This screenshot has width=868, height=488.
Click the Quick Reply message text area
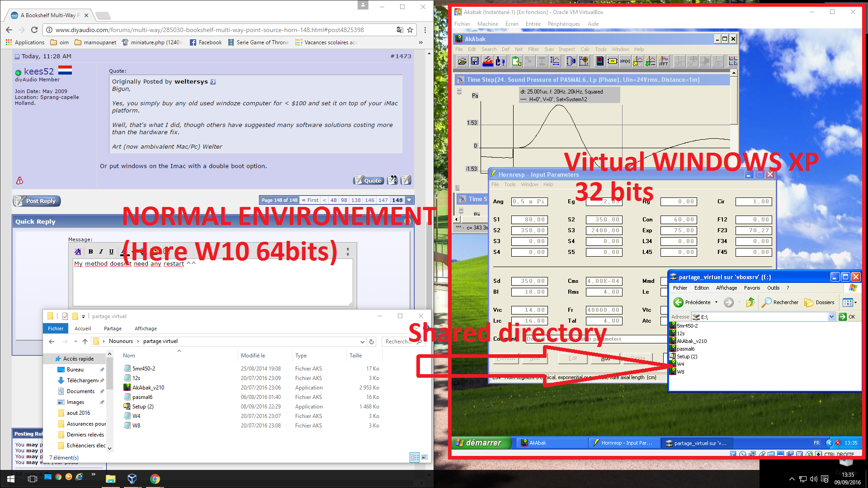click(x=212, y=282)
